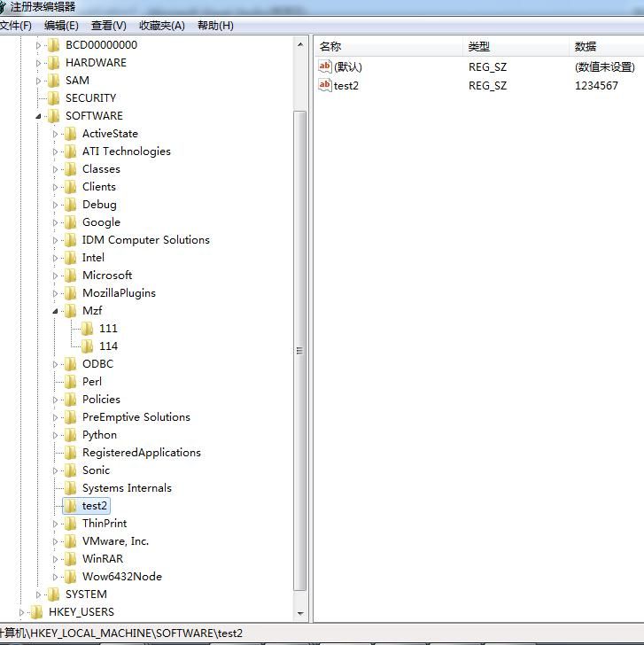This screenshot has height=645, width=644.
Task: Click the IDM Computer Solutions folder icon
Action: click(x=71, y=240)
